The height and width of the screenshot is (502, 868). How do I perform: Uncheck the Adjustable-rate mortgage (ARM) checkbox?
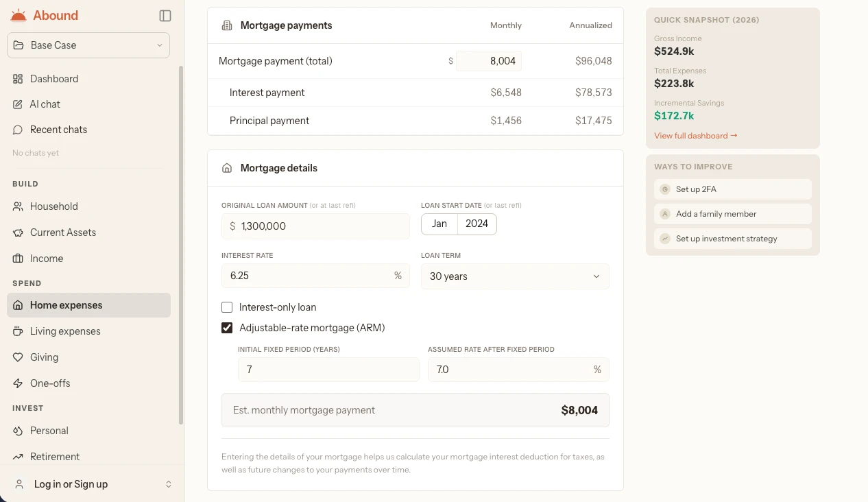click(227, 328)
